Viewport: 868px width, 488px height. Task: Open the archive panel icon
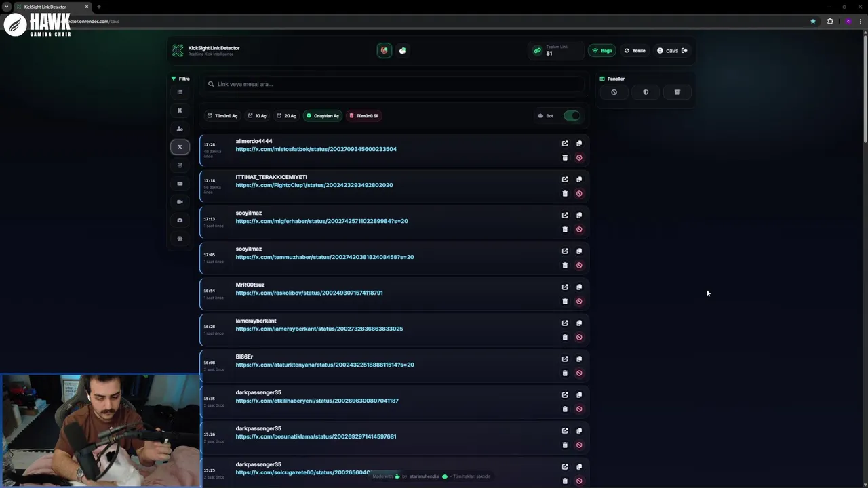677,92
